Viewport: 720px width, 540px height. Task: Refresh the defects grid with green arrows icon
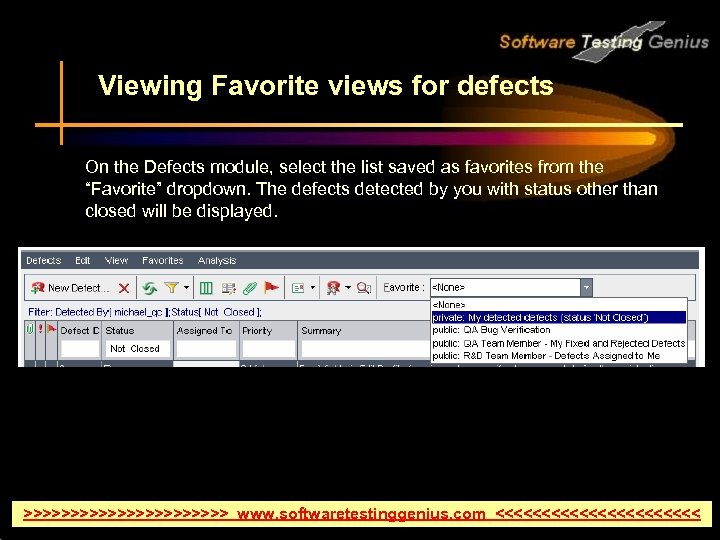click(149, 288)
